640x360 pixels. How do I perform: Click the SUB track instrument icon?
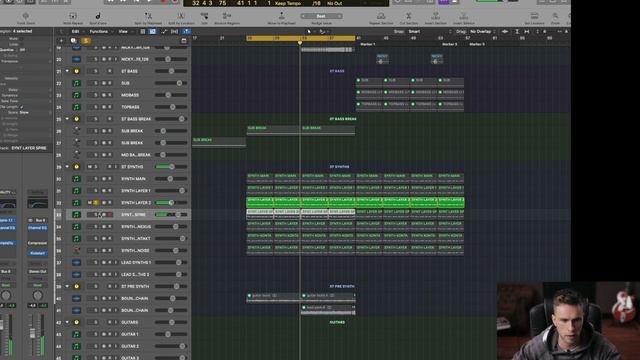[76, 83]
